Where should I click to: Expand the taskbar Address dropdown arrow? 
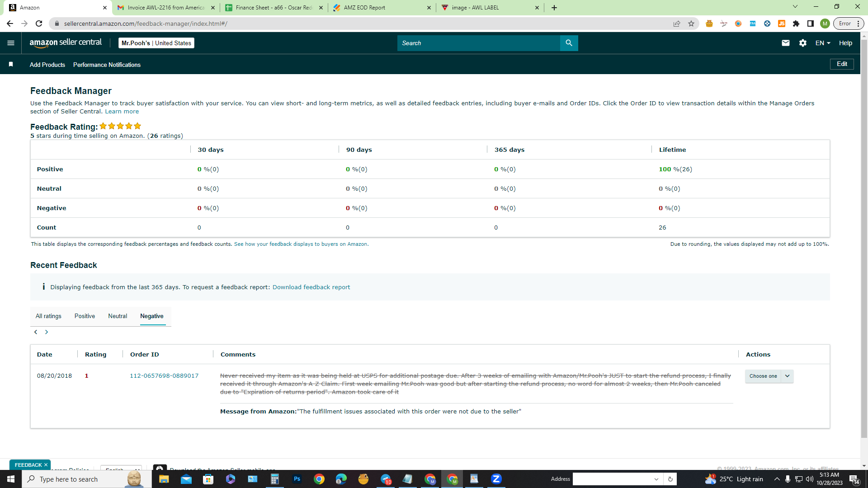tap(656, 479)
